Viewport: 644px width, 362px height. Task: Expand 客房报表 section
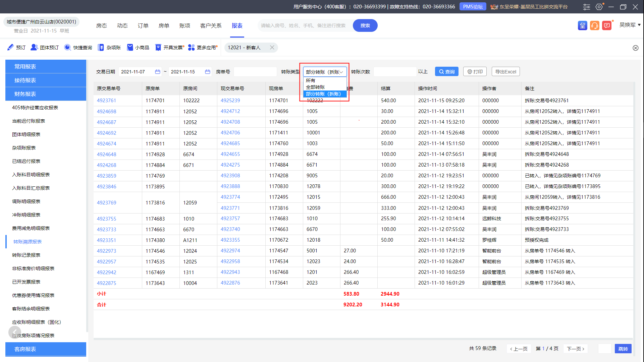coord(46,349)
